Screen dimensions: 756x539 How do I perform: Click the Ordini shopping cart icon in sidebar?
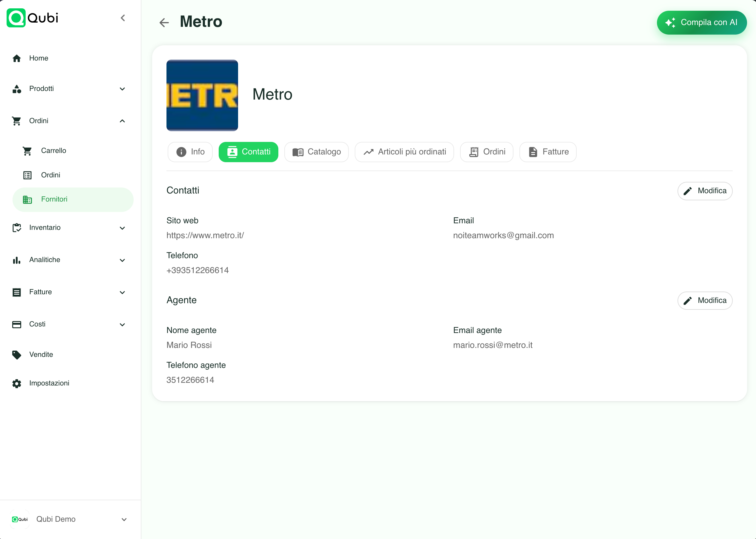pos(17,121)
